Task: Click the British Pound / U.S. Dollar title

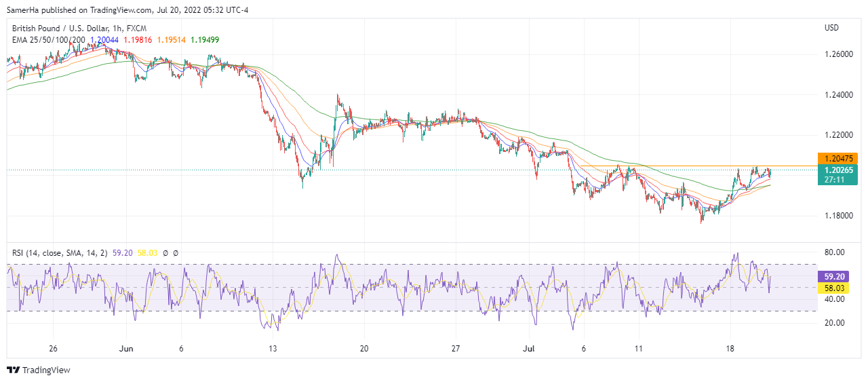Action: pyautogui.click(x=65, y=28)
